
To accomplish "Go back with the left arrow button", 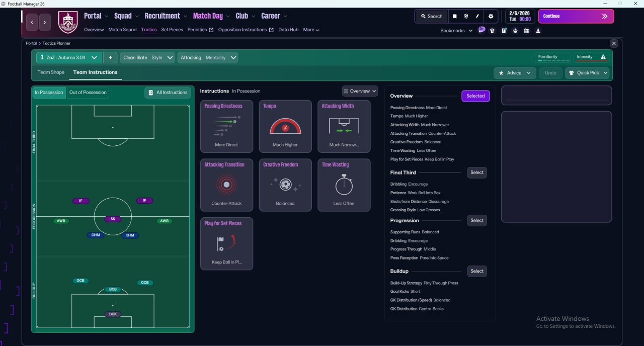I will click(32, 22).
